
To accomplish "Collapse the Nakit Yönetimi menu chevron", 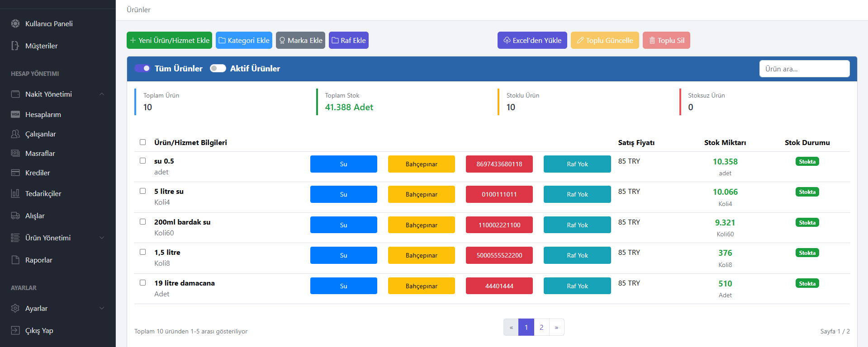I will (102, 94).
